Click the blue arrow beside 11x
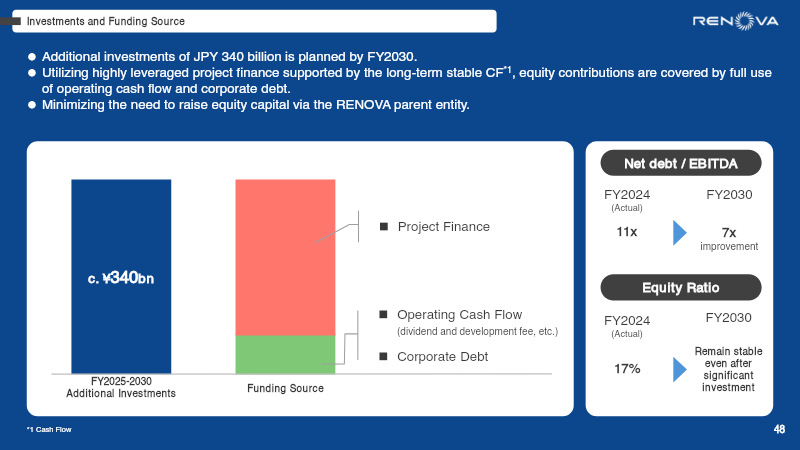 tap(680, 232)
